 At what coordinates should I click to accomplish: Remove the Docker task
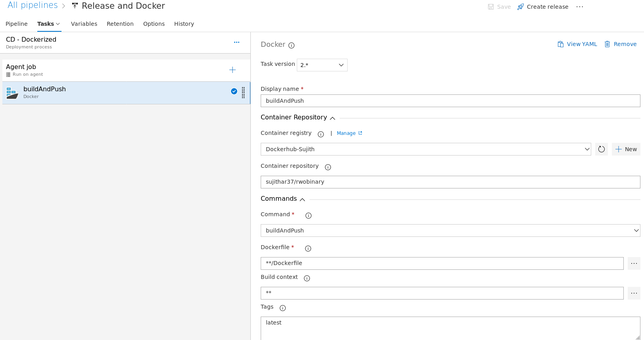tap(621, 44)
